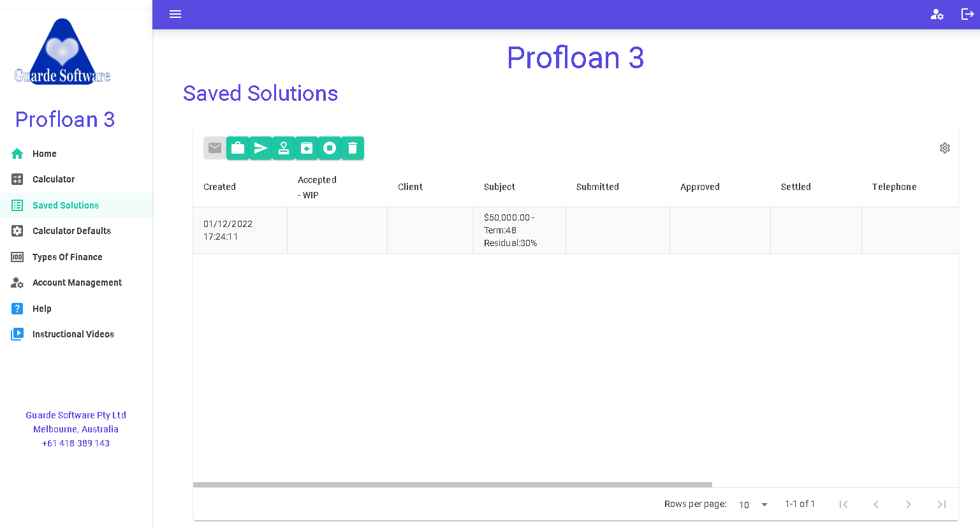Click the Melbourne, Australia text
The image size is (980, 528).
tap(76, 429)
